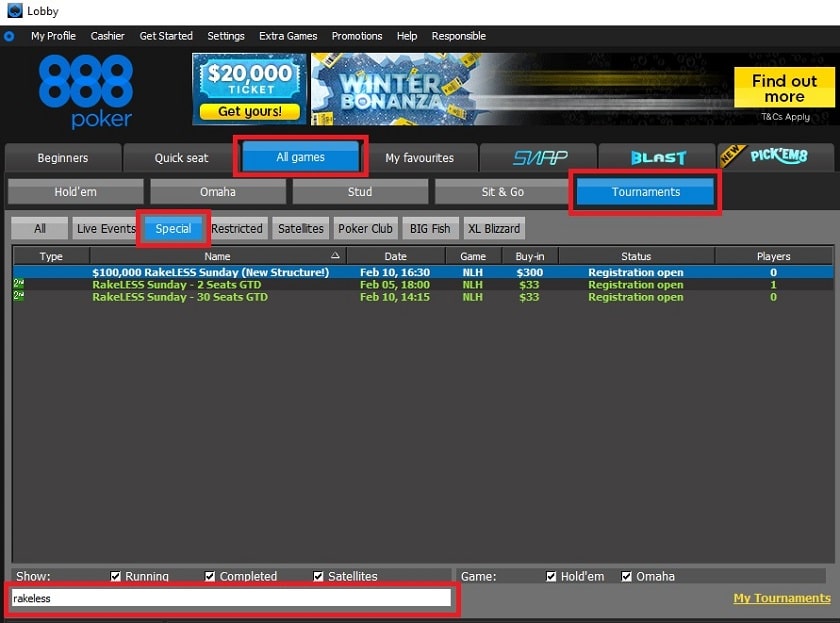Open the Settings menu

[x=226, y=36]
